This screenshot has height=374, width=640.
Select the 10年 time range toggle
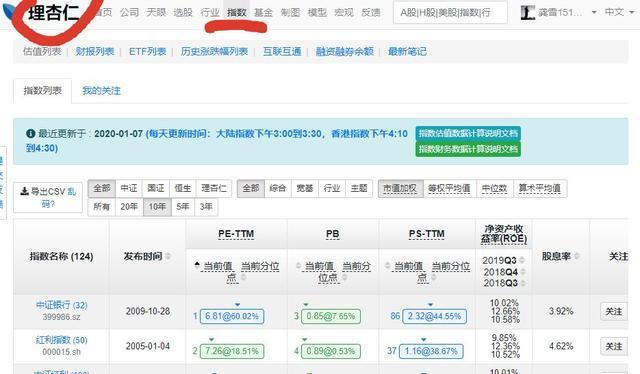pos(157,207)
